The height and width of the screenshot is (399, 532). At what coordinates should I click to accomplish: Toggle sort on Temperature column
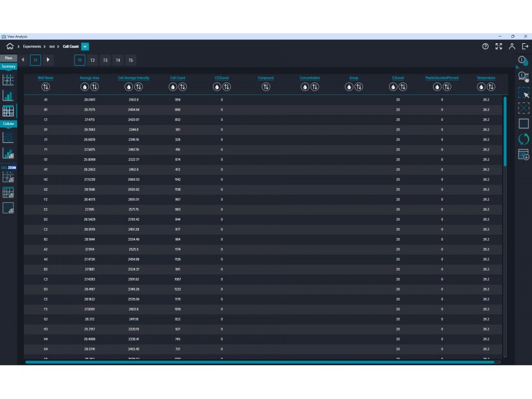click(x=491, y=87)
